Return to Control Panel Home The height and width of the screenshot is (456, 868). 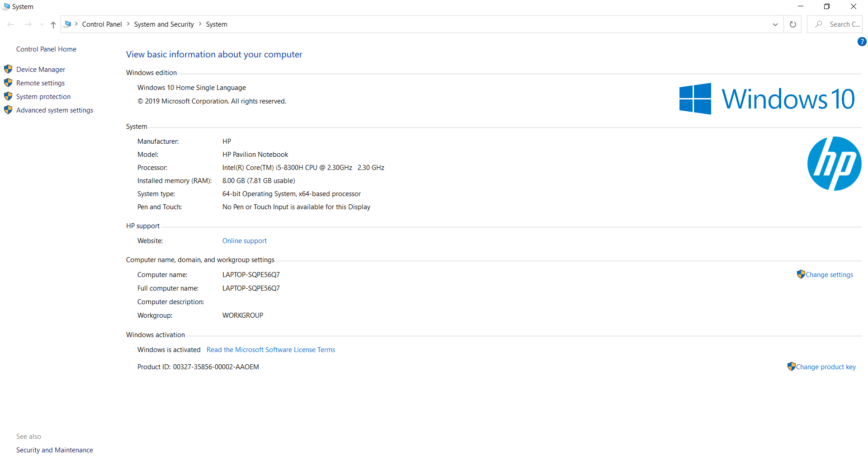point(46,49)
